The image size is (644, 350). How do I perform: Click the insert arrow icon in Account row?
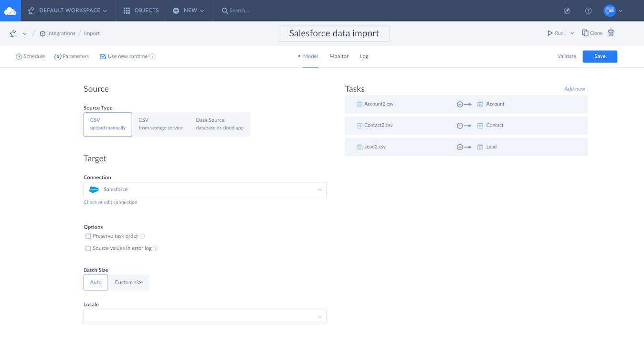[464, 104]
